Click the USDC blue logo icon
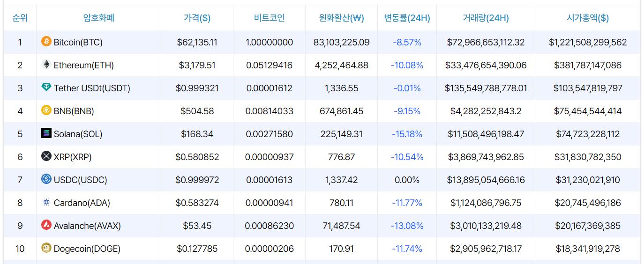 pyautogui.click(x=46, y=179)
